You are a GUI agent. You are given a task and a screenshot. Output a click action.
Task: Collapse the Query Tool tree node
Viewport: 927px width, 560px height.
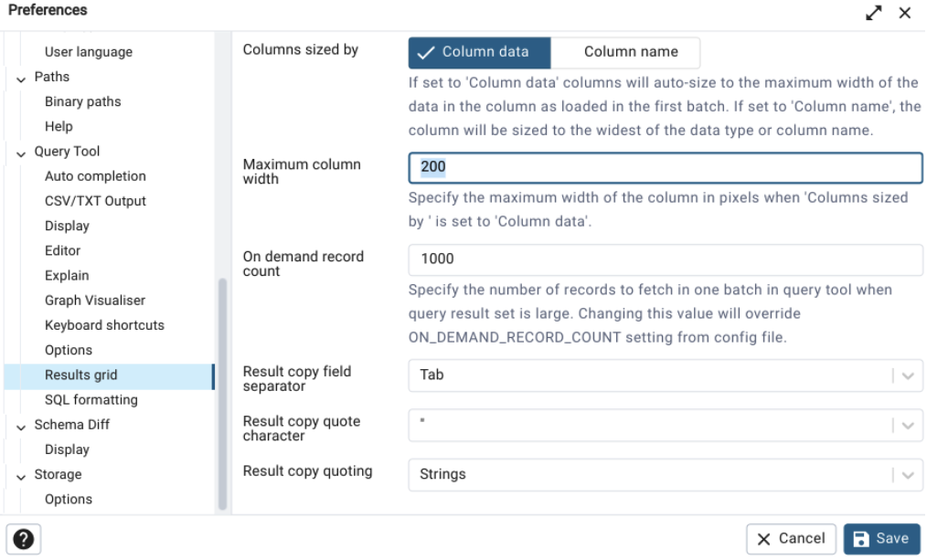21,153
